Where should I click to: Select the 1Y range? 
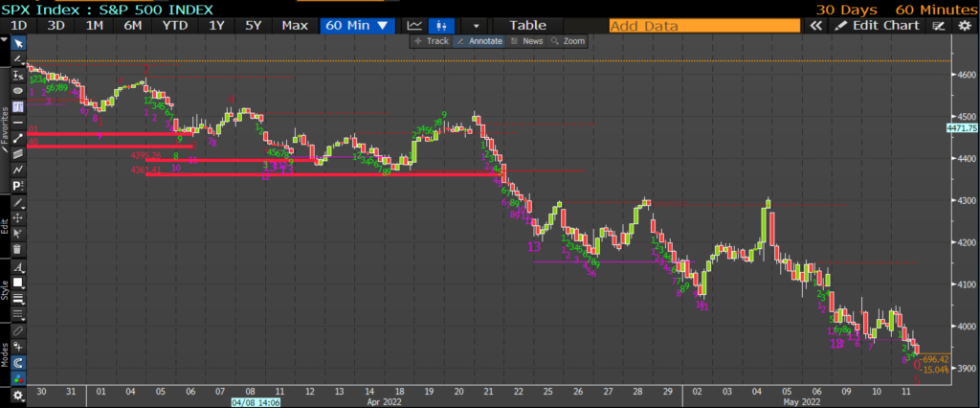(x=216, y=26)
